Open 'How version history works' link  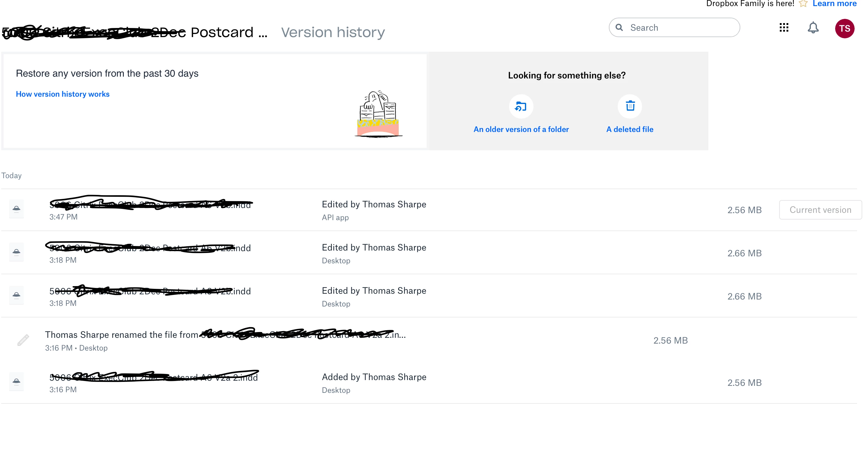point(63,94)
